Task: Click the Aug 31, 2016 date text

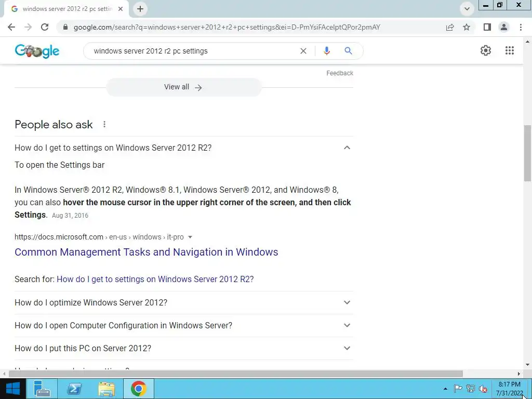Action: 70,216
